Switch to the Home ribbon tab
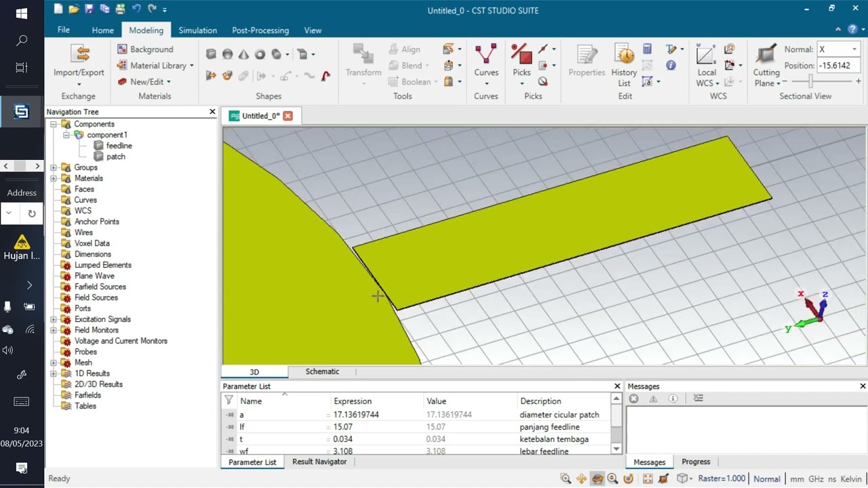Screen dimensions: 868x488 103,30
